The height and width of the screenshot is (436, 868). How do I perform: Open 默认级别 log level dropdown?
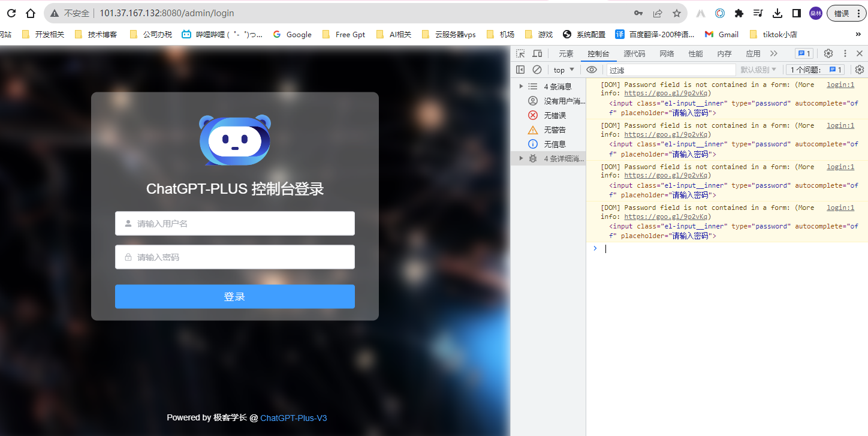759,70
